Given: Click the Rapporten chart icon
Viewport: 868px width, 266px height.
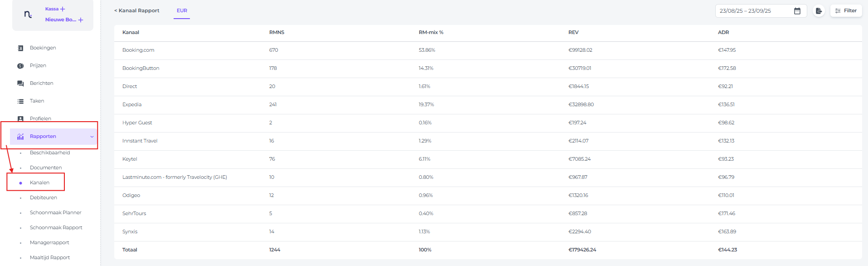Looking at the screenshot, I should click(20, 137).
